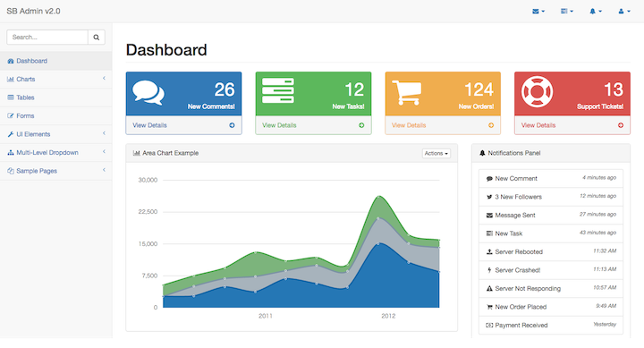Viewport: 644px width, 348px height.
Task: View details for Support Tickets
Action: [x=572, y=125]
